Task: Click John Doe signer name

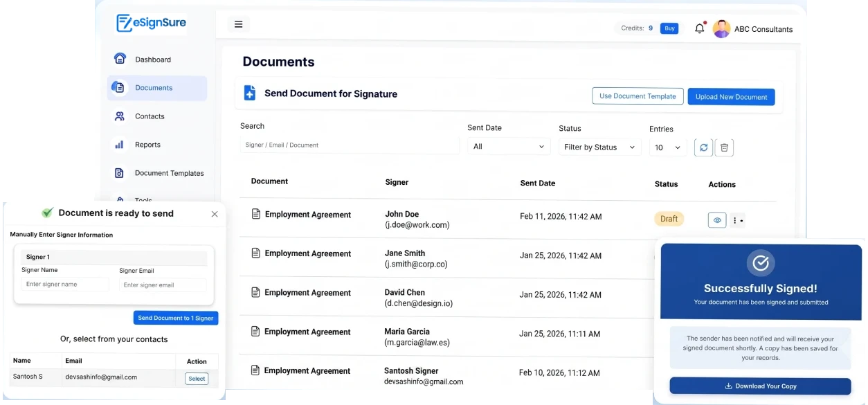Action: pos(401,215)
